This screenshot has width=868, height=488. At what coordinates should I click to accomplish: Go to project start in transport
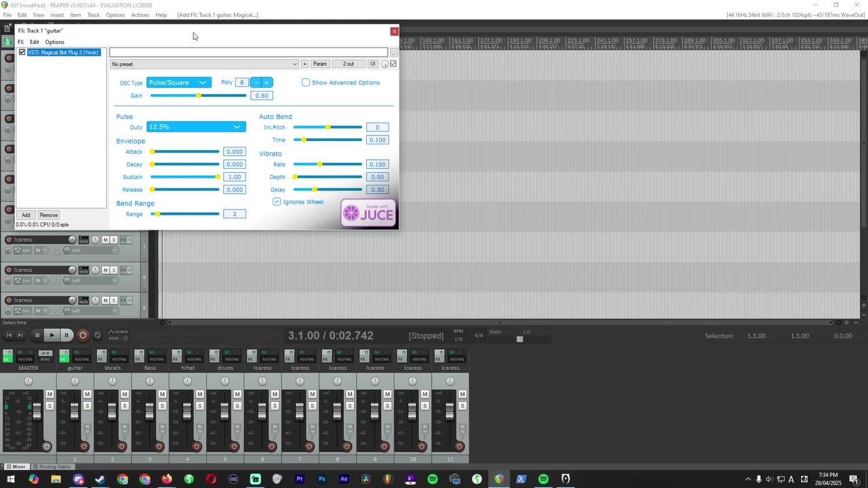point(9,335)
